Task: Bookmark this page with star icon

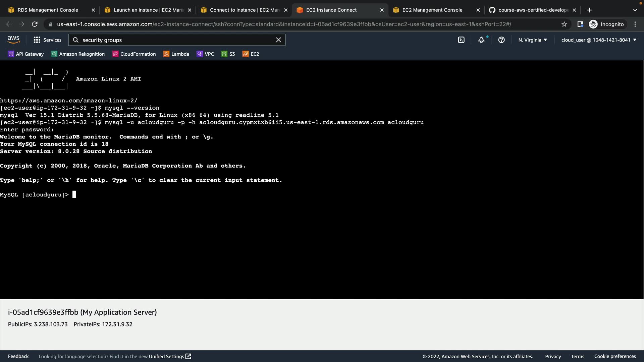Action: tap(564, 24)
